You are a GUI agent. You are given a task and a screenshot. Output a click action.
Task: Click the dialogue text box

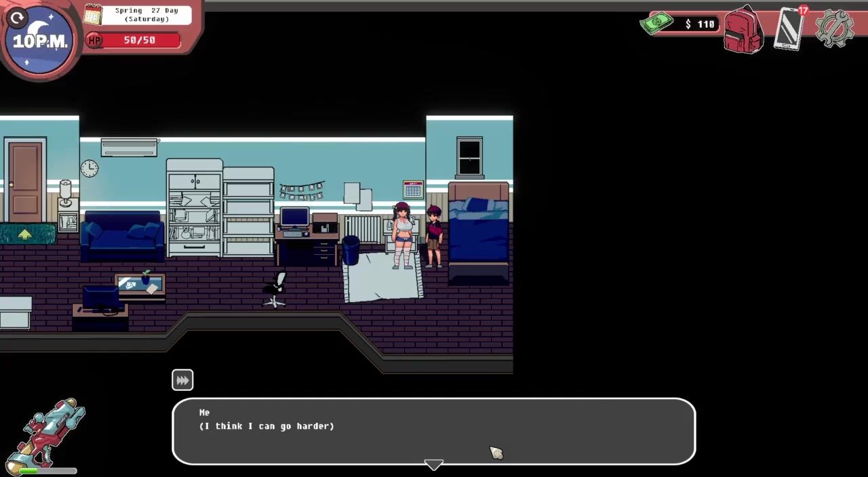click(x=433, y=430)
